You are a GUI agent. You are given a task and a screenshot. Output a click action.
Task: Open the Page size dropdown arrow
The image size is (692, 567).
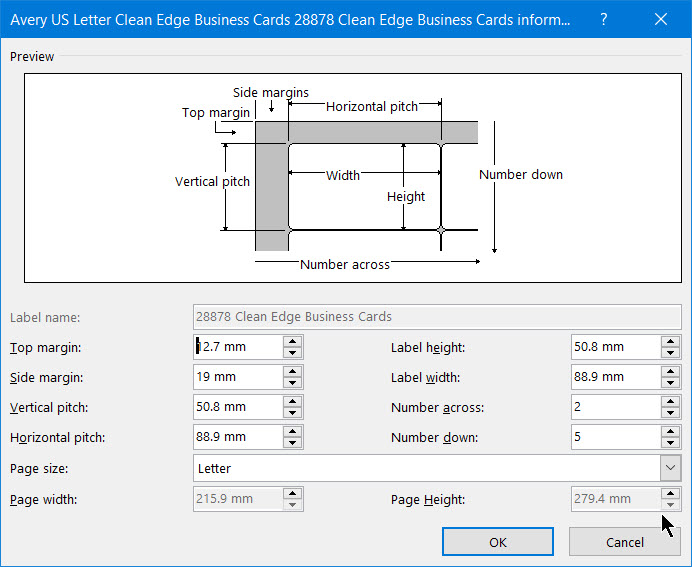[670, 468]
